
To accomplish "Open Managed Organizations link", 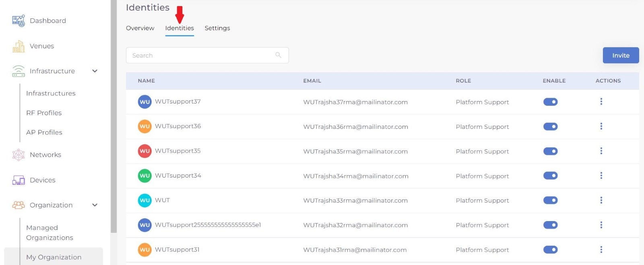I will pyautogui.click(x=50, y=233).
